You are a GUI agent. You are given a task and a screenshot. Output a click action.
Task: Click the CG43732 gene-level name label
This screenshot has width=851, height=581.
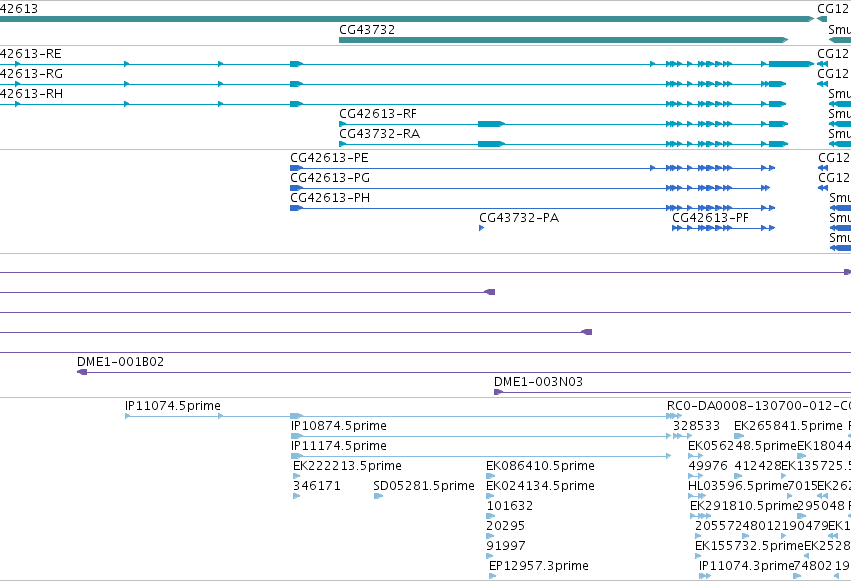pos(367,30)
